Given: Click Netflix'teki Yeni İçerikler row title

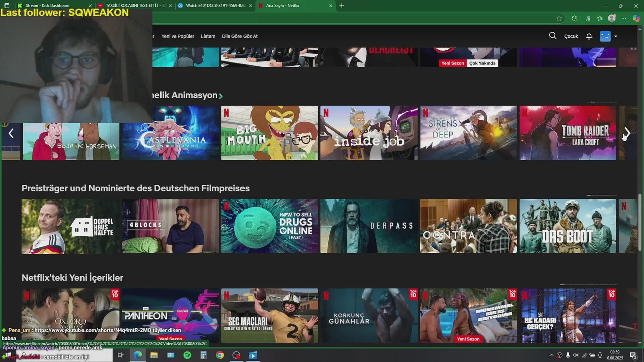Looking at the screenshot, I should (x=72, y=278).
